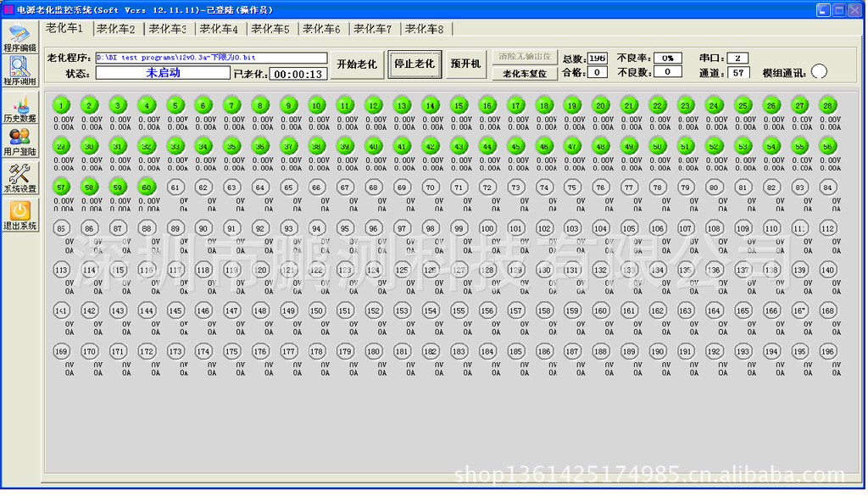Open the 历史数据 history data icon

click(x=20, y=109)
